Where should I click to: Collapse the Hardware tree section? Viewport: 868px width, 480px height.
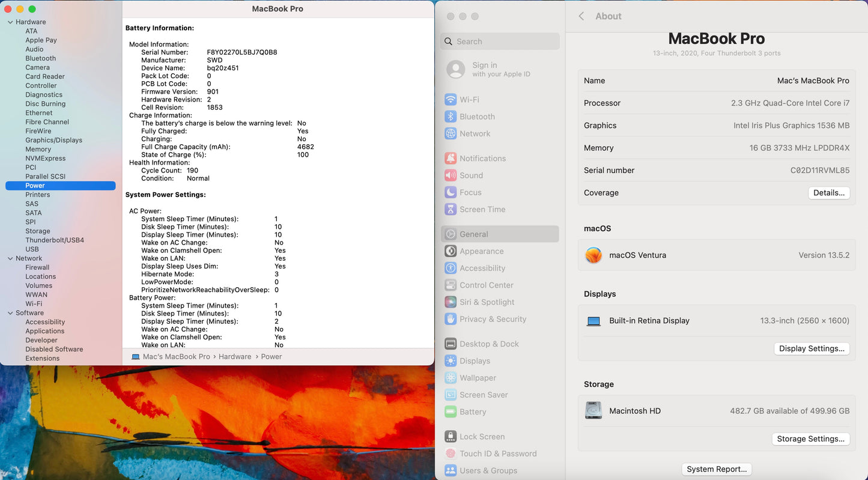coord(10,22)
